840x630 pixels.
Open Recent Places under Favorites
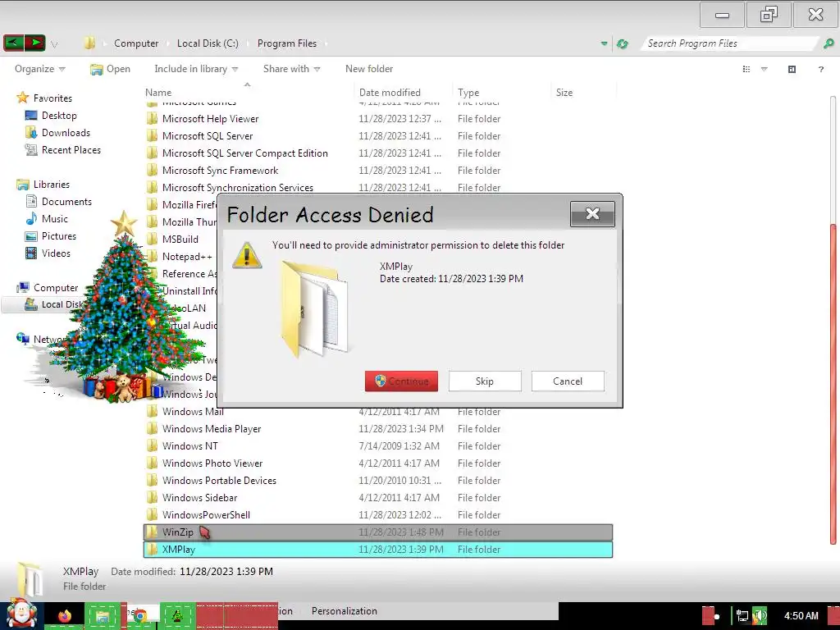[71, 150]
